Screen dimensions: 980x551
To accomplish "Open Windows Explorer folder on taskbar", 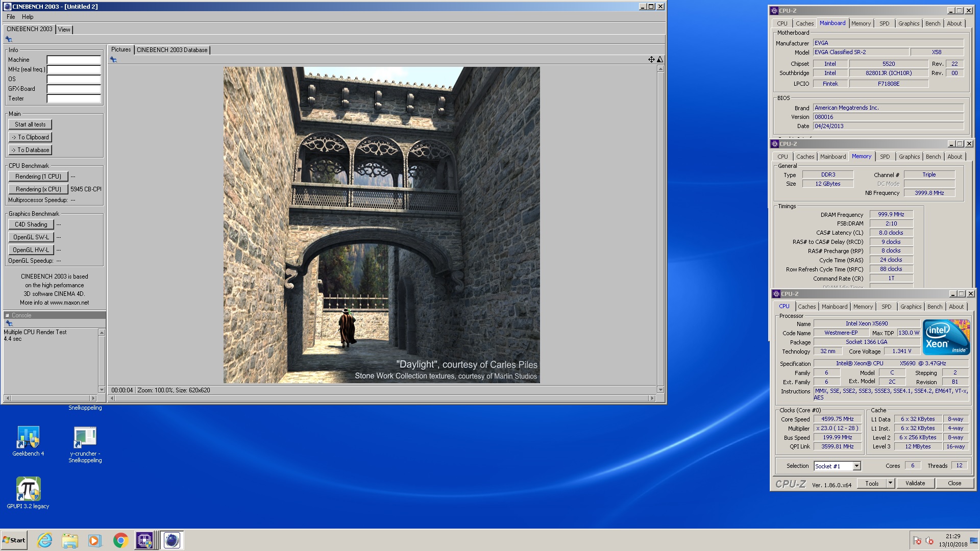I will tap(70, 540).
